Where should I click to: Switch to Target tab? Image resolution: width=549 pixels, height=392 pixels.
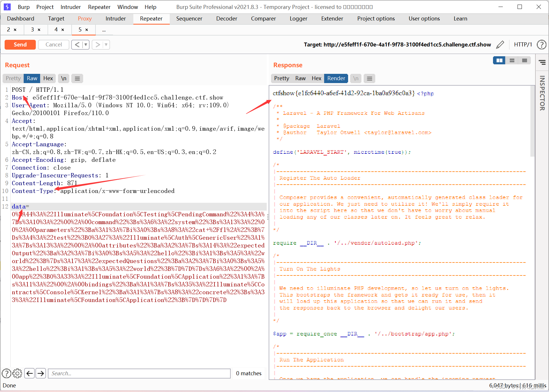(56, 18)
